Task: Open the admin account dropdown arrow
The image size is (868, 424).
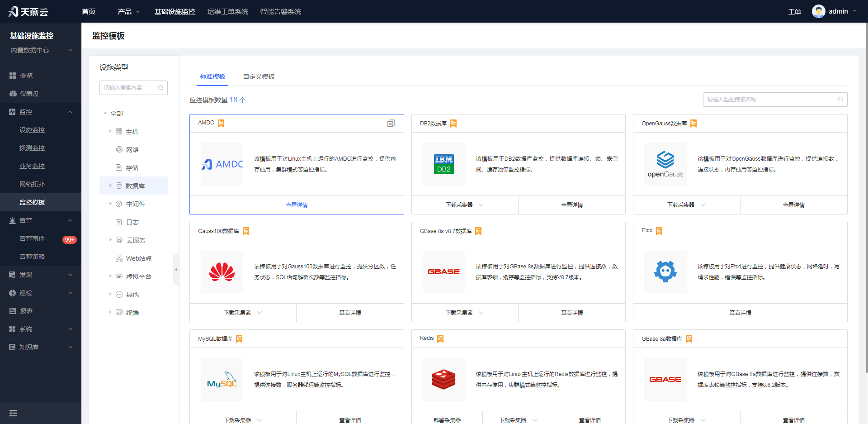Action: (x=854, y=11)
